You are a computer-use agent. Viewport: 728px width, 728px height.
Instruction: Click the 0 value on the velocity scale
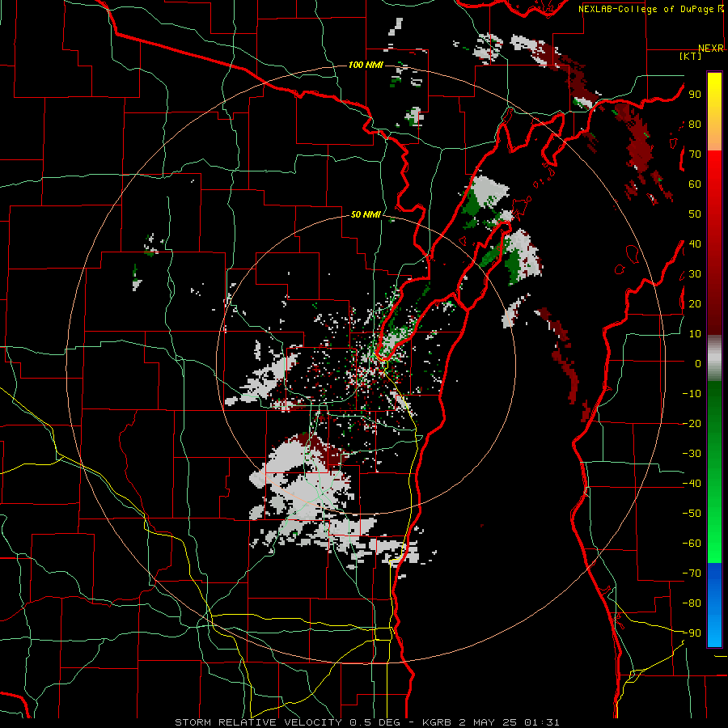tap(698, 363)
